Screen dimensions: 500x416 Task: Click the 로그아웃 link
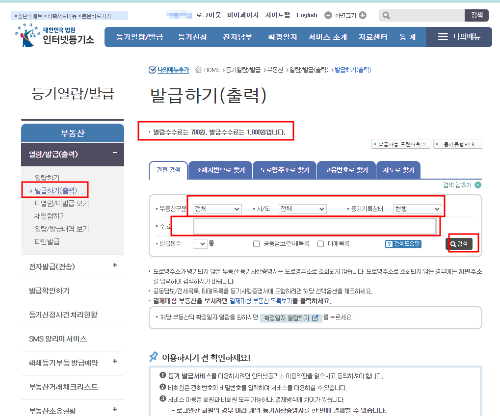coord(208,15)
